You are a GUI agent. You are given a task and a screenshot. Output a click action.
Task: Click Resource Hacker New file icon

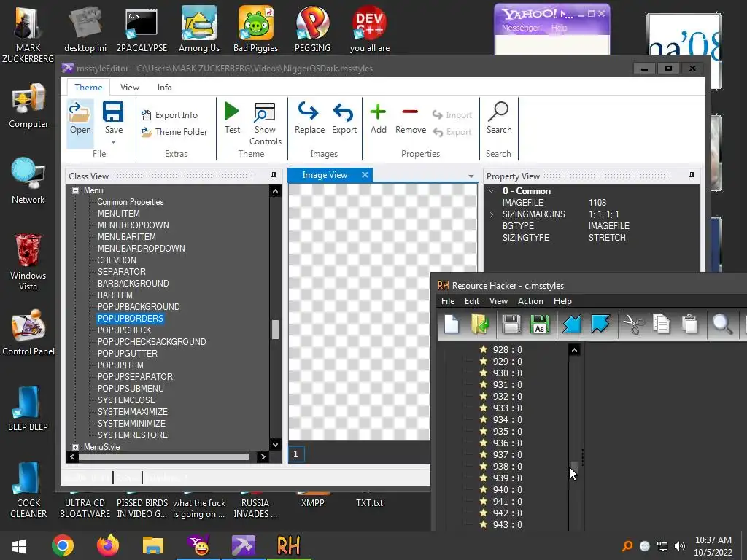click(451, 324)
